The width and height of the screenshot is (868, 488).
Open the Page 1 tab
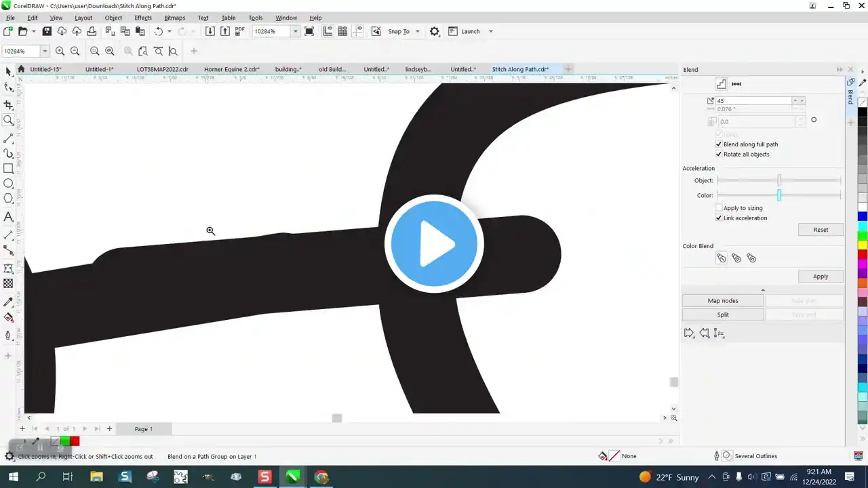tap(143, 429)
